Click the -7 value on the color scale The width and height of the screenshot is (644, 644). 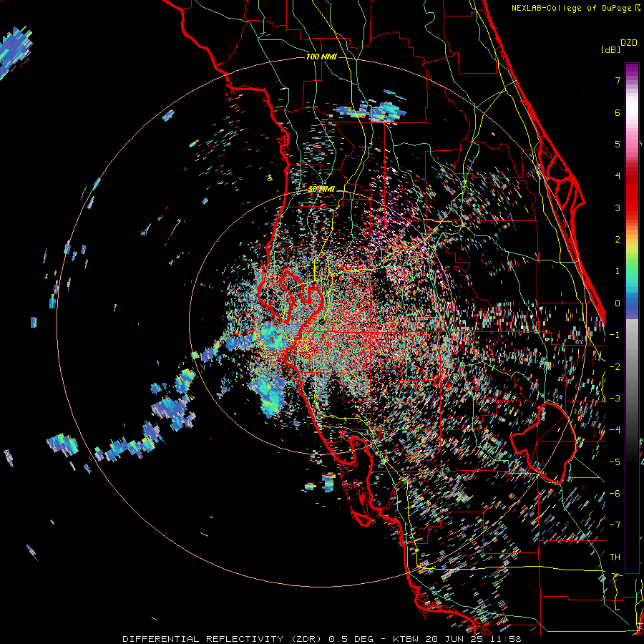[x=615, y=525]
